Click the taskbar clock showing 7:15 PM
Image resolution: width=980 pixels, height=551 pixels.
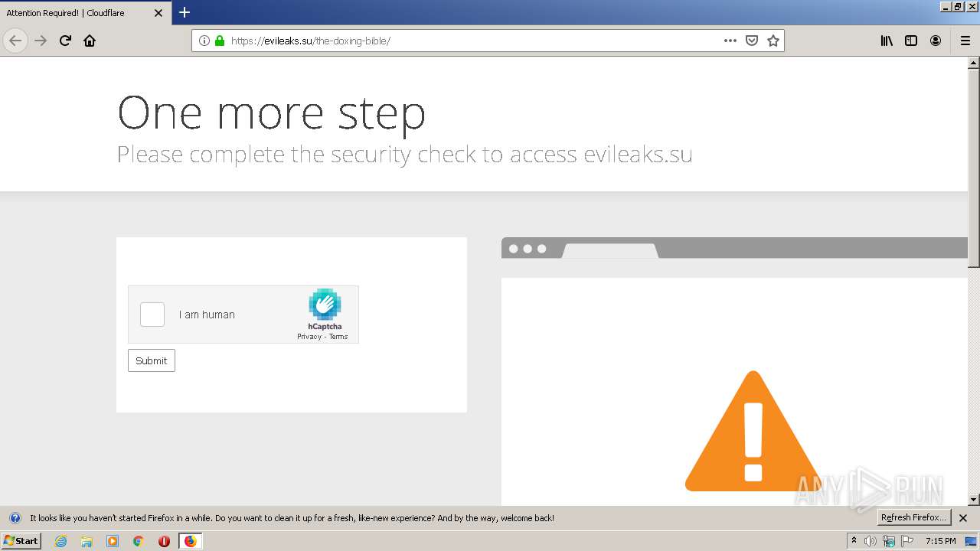(941, 541)
